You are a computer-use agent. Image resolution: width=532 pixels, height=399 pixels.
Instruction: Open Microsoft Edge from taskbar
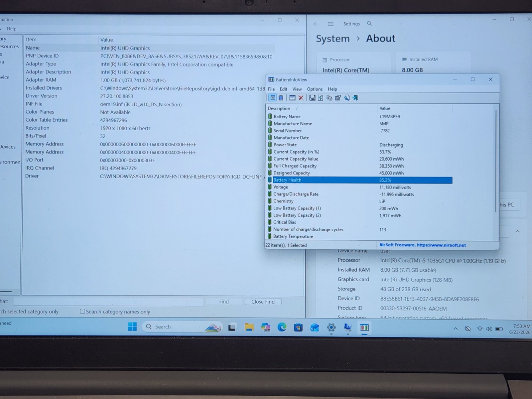(x=282, y=328)
